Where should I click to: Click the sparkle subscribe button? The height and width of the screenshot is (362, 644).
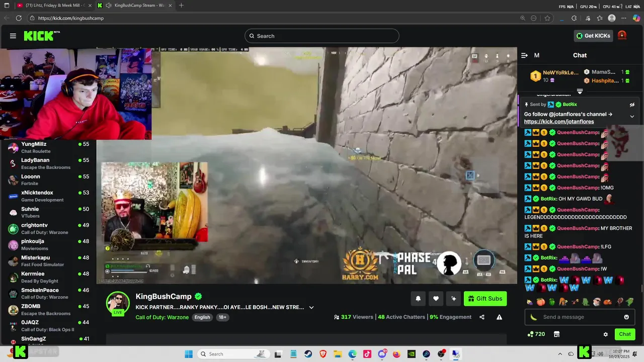454,299
